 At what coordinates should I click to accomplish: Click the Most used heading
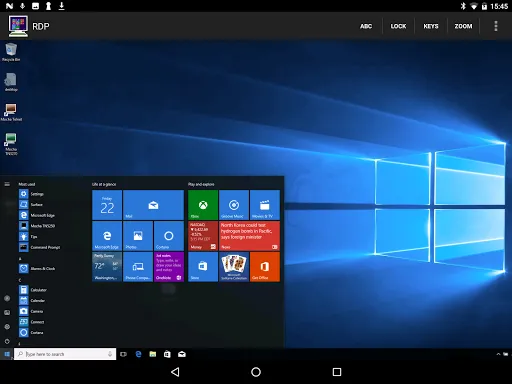pos(27,184)
